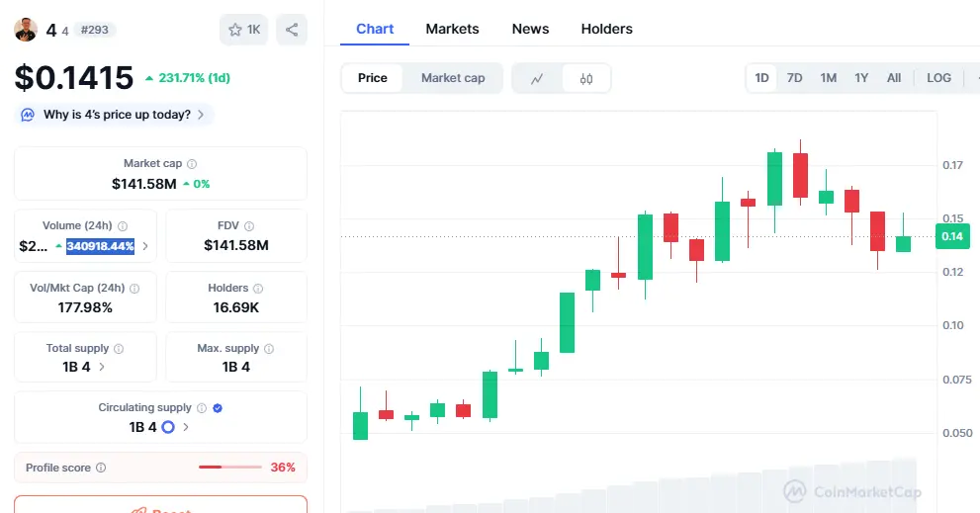Click Market cap info icon
This screenshot has height=513, width=980.
pos(192,164)
